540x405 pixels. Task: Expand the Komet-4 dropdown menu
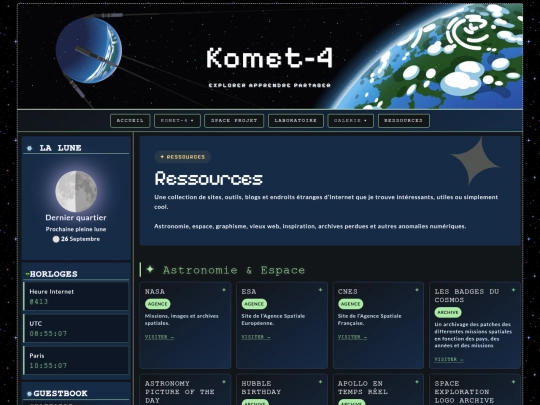pos(177,121)
